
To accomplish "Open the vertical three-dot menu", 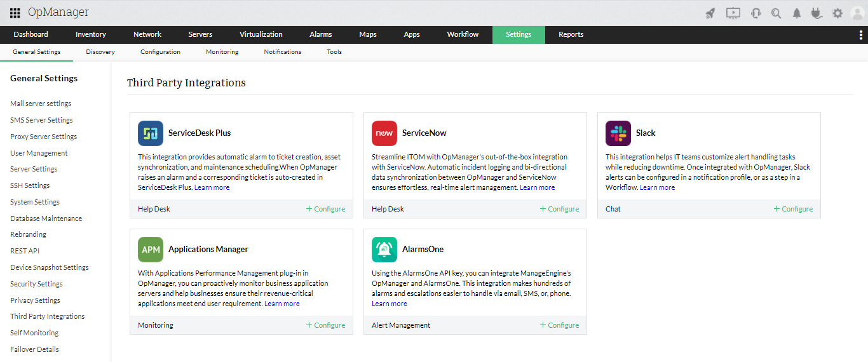I will coord(860,35).
